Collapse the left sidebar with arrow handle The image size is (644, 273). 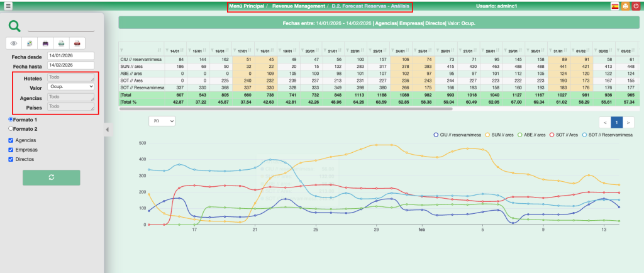(106, 130)
